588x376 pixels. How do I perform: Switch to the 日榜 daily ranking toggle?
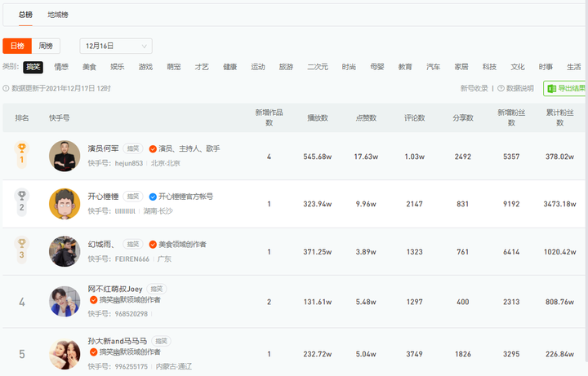pyautogui.click(x=17, y=46)
